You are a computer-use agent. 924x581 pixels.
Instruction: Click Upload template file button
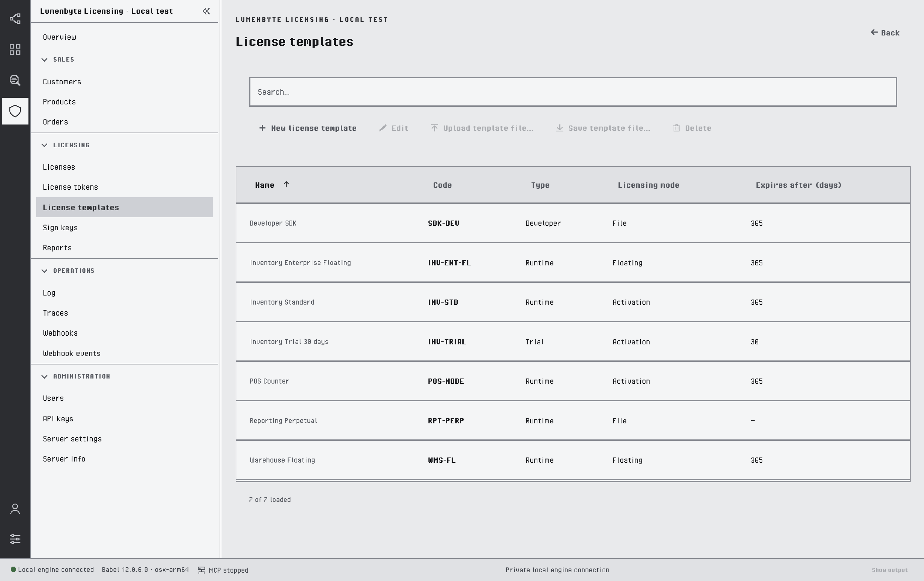tap(482, 128)
